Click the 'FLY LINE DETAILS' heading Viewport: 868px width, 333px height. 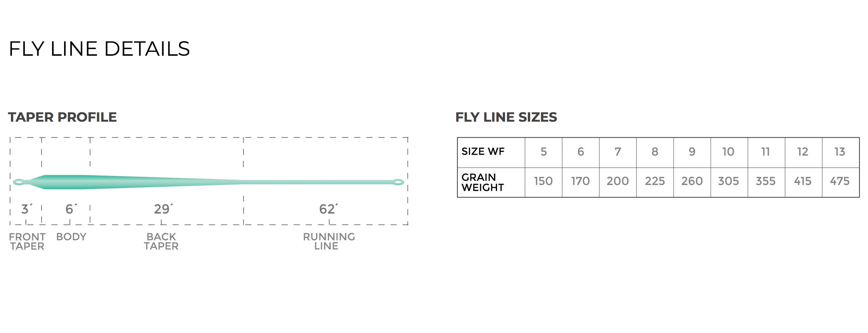click(99, 49)
